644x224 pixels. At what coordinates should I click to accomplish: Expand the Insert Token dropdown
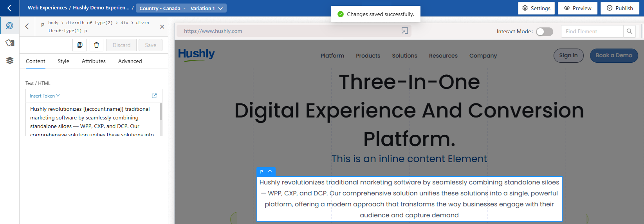[x=45, y=96]
